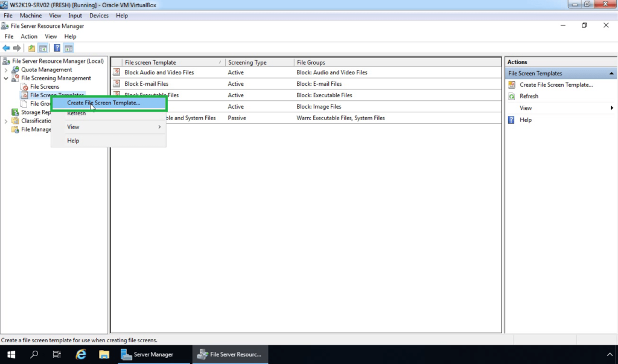Viewport: 618px width, 364px height.
Task: Select Classification node icon in tree
Action: pyautogui.click(x=15, y=121)
